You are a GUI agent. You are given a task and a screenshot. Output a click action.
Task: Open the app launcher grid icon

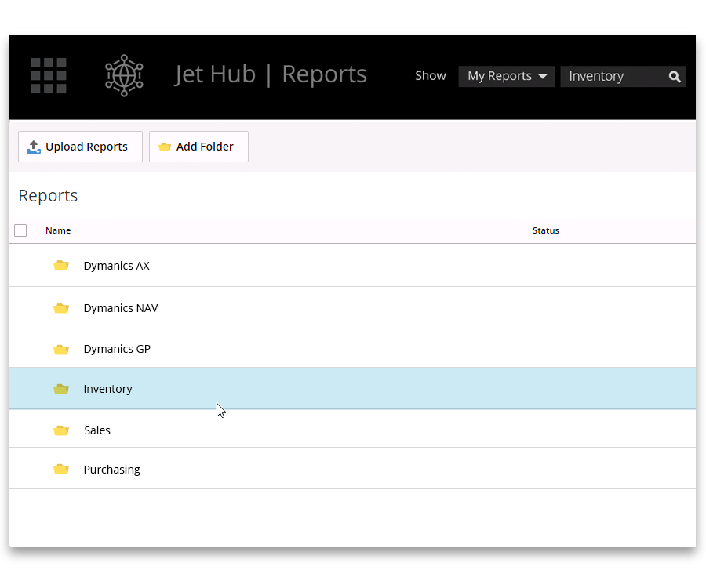pos(48,75)
